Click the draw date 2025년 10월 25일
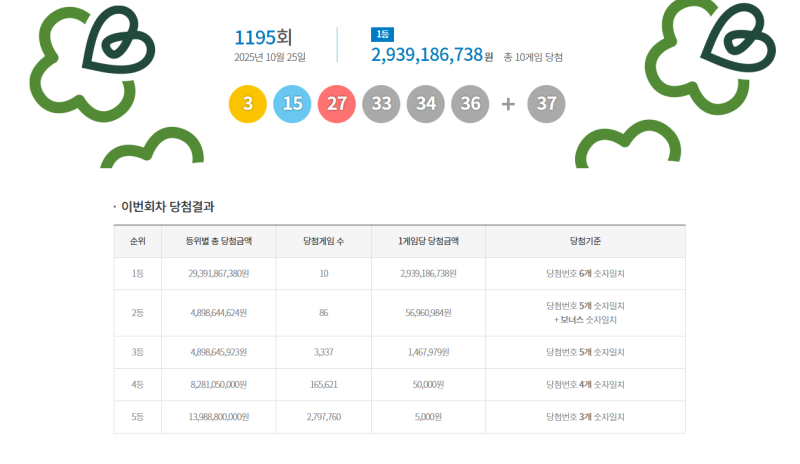 tap(270, 57)
